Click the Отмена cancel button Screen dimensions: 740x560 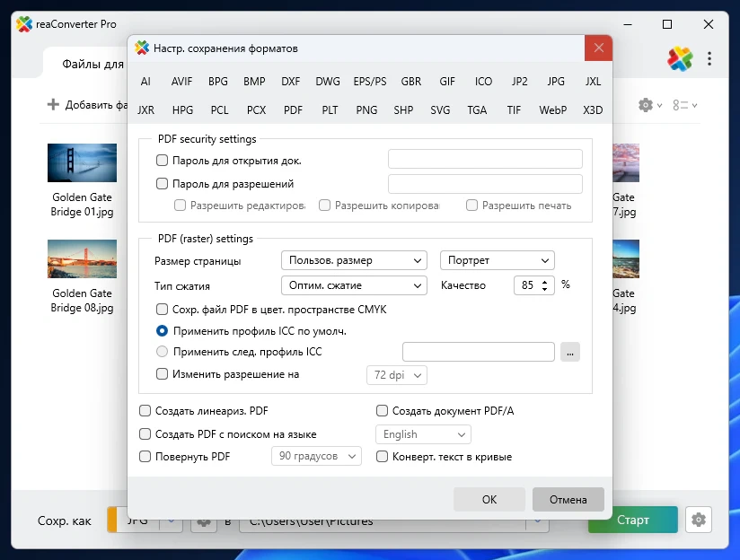[x=568, y=499]
